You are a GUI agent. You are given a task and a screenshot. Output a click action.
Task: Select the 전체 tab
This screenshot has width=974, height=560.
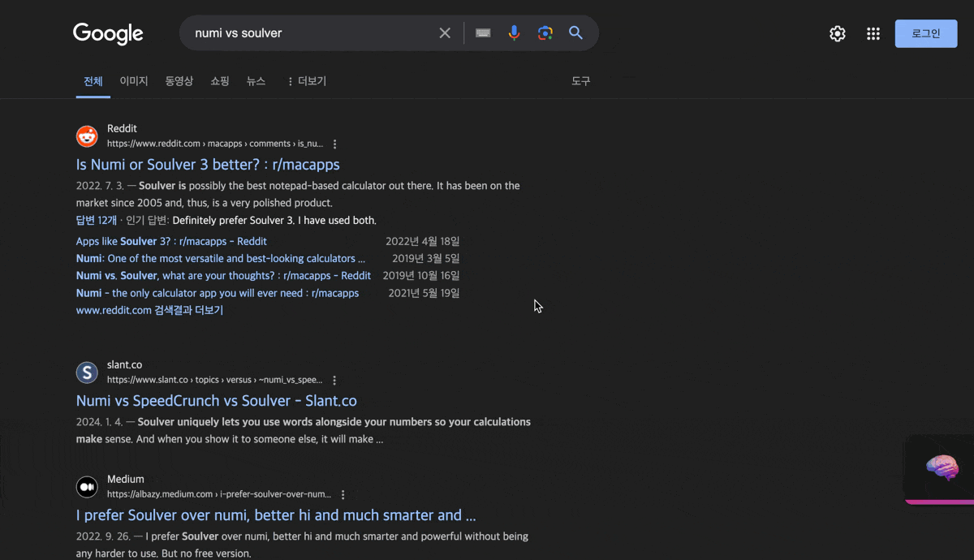pyautogui.click(x=93, y=81)
